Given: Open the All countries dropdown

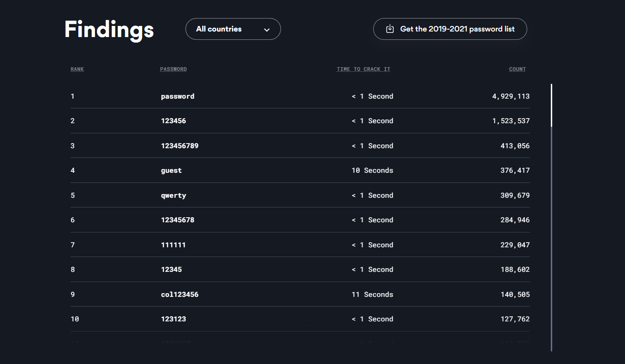Looking at the screenshot, I should [x=232, y=29].
